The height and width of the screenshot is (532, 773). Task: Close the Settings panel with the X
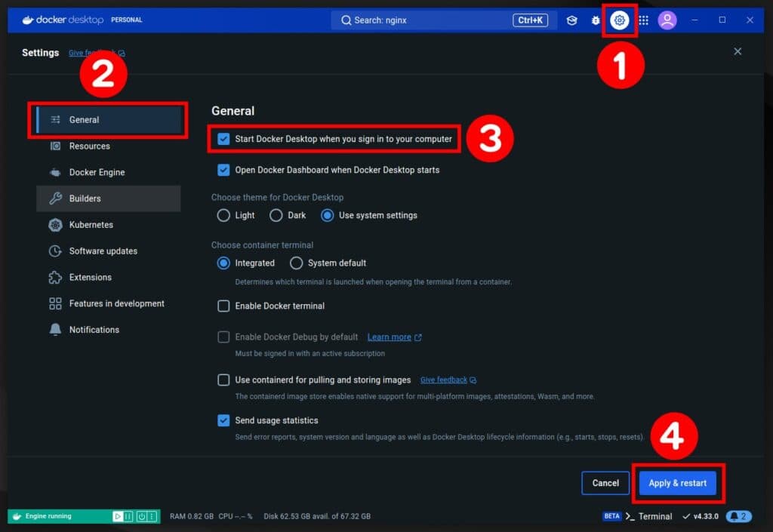tap(738, 51)
